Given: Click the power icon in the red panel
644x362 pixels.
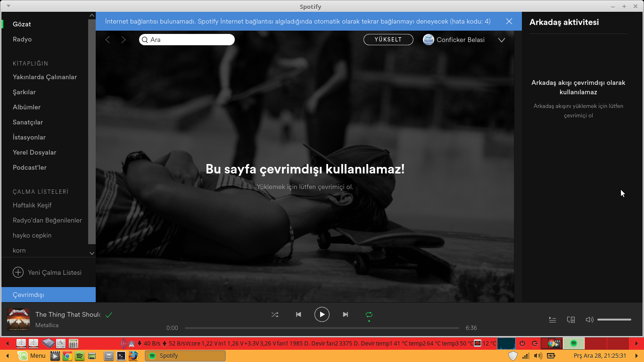Looking at the screenshot, I should point(522,343).
